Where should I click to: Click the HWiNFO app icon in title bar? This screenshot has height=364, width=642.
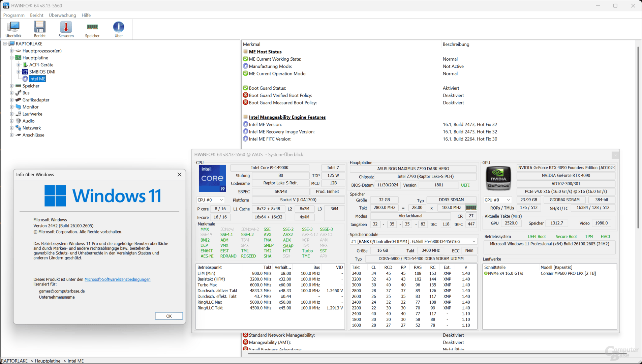tap(6, 6)
